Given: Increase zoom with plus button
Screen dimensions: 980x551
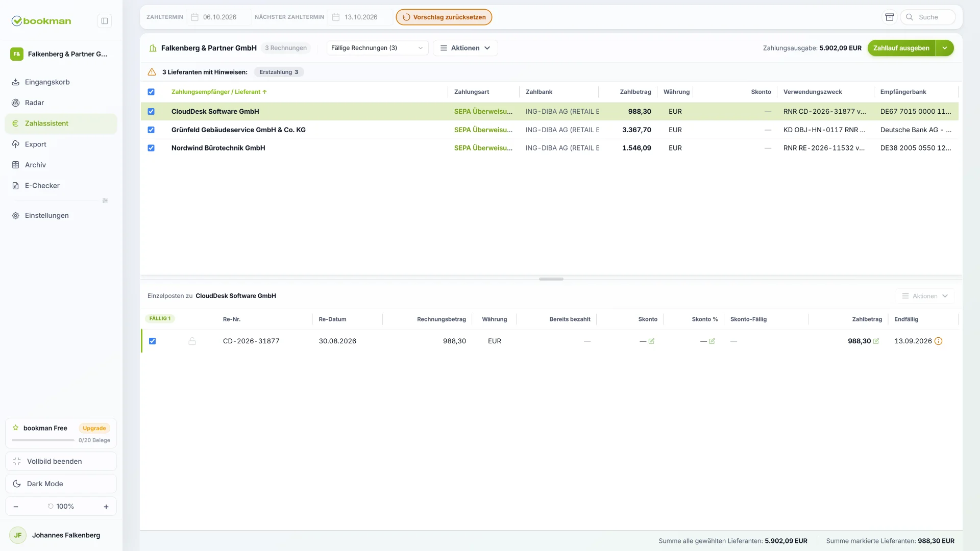Looking at the screenshot, I should pos(106,507).
